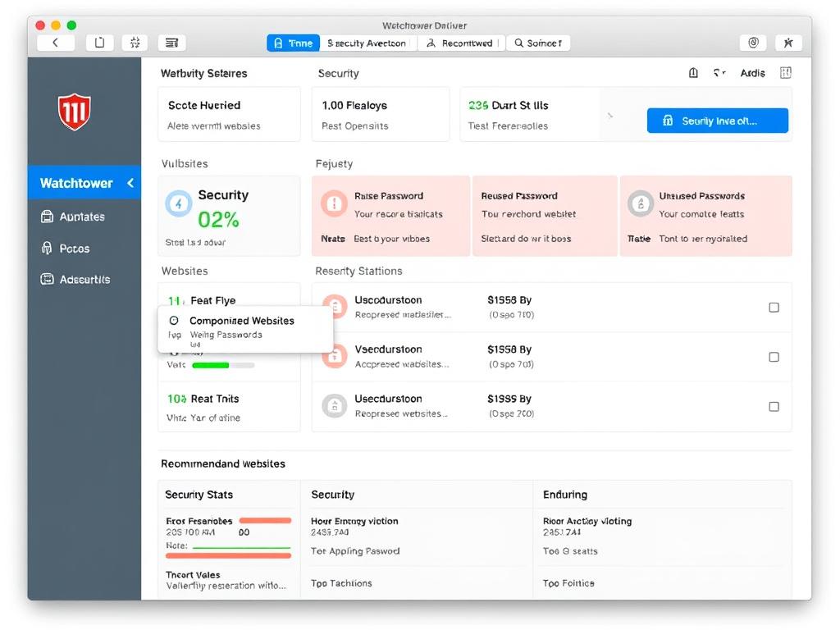Click the list view toolbar icon
This screenshot has width=840, height=630.
(x=171, y=43)
